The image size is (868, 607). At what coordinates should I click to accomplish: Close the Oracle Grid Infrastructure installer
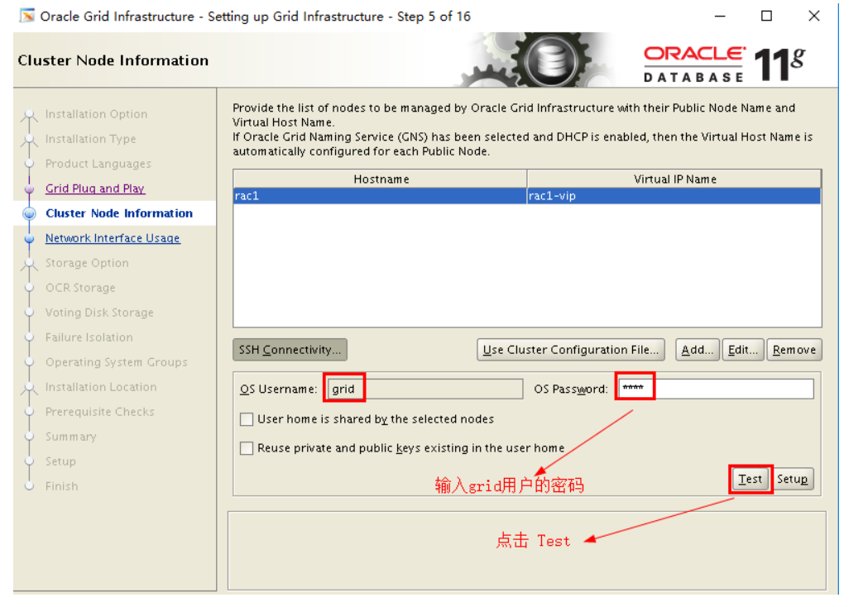pos(813,16)
